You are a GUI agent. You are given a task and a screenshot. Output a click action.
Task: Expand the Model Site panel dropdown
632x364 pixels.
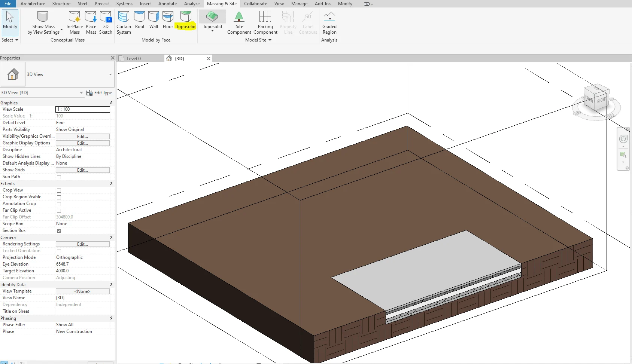pos(270,40)
